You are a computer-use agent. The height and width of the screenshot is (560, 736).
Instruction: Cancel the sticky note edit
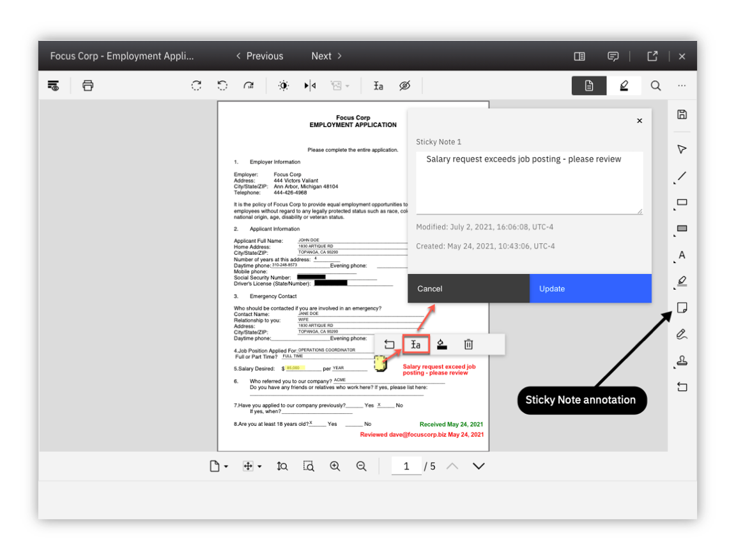[x=468, y=289]
